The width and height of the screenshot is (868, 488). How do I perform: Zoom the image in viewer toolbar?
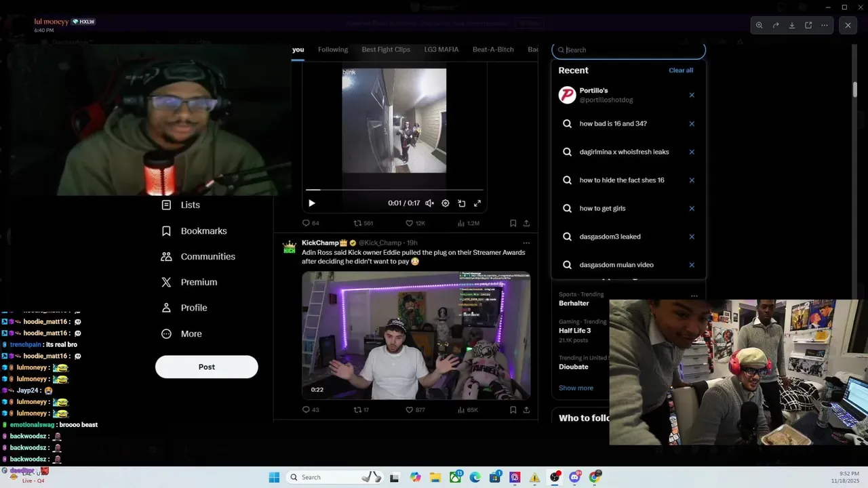coord(759,25)
